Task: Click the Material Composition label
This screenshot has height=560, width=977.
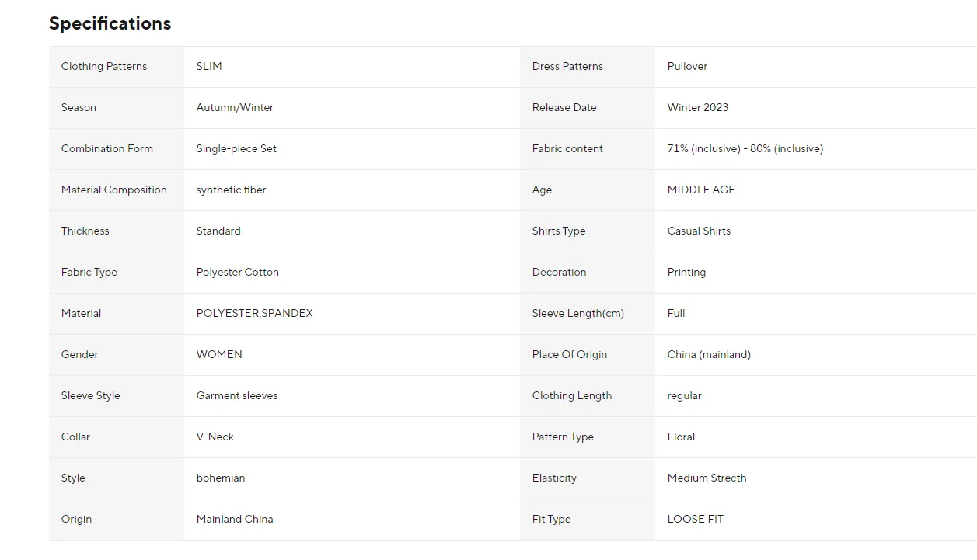Action: (114, 190)
